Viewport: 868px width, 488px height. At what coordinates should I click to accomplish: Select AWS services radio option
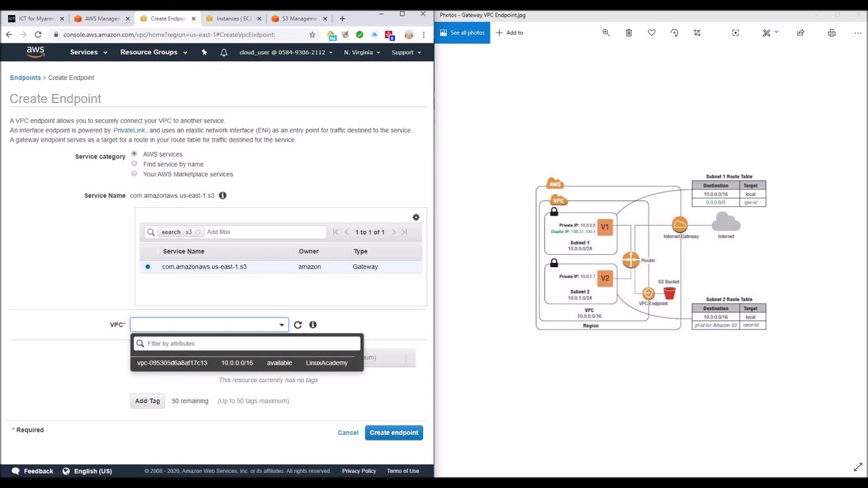134,154
